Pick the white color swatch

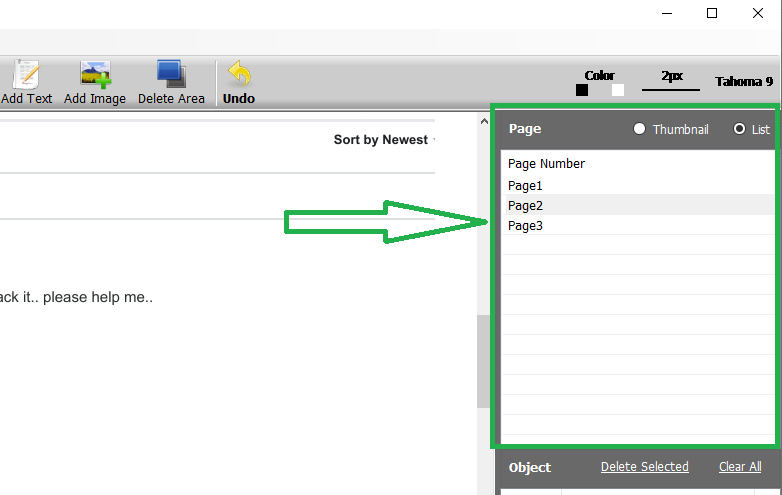tap(618, 90)
